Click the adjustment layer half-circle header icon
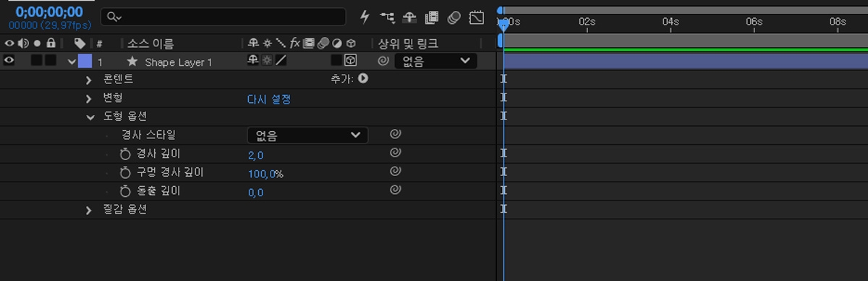This screenshot has width=868, height=281. [337, 43]
